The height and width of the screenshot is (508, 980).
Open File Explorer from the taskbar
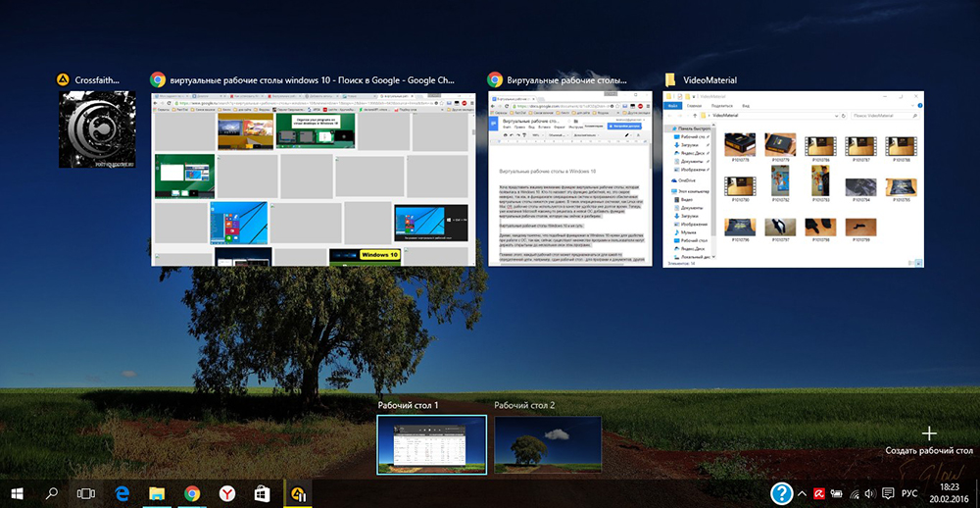pyautogui.click(x=157, y=493)
